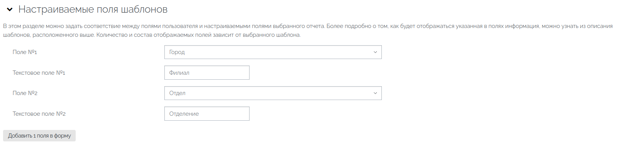Viewport: 644px width, 146px height.
Task: Click the Настраиваемые поля шаблонов heading text
Action: pos(93,10)
